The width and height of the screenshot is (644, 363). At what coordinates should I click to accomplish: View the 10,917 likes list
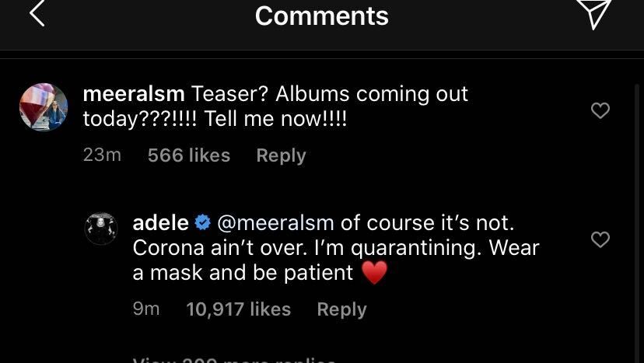(x=238, y=309)
